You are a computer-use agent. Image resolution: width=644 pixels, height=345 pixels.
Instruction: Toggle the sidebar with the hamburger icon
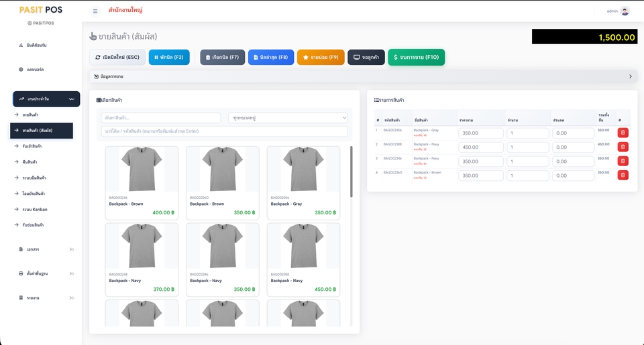pyautogui.click(x=95, y=11)
